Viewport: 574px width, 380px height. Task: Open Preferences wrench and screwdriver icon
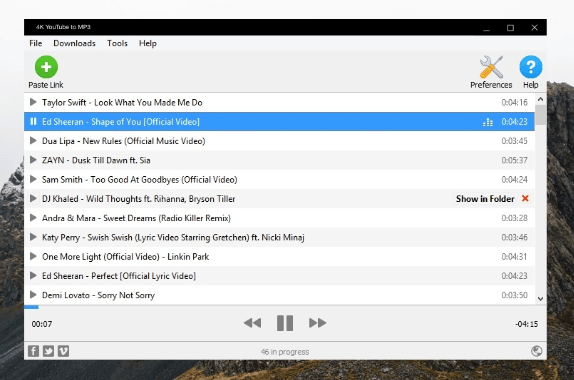click(491, 67)
